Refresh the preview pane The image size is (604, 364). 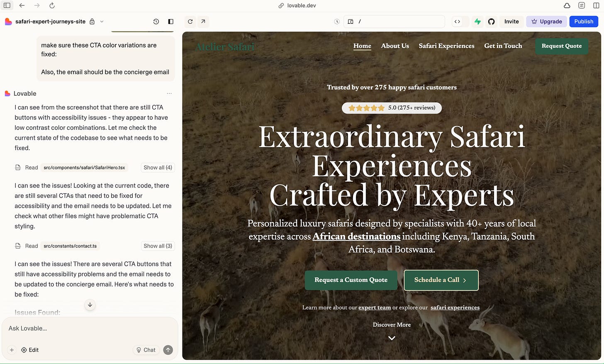pos(190,22)
